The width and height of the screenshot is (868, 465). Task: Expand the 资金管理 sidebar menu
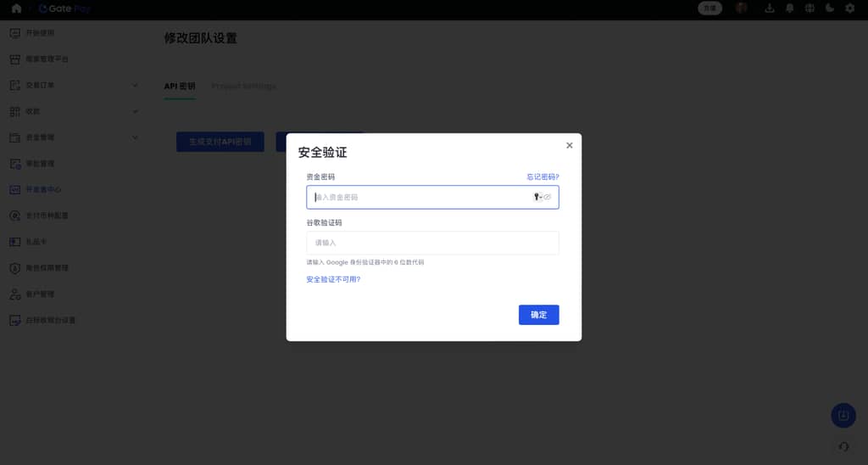tap(135, 137)
